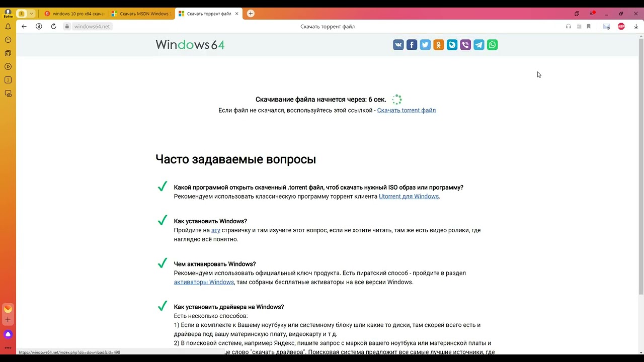Viewport: 644px width, 362px height.
Task: Expand the tab group dropdown arrow
Action: click(32, 14)
